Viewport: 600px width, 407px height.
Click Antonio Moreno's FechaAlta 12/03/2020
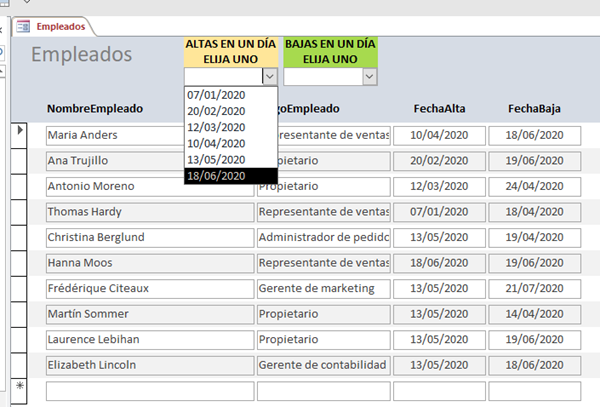pyautogui.click(x=439, y=186)
